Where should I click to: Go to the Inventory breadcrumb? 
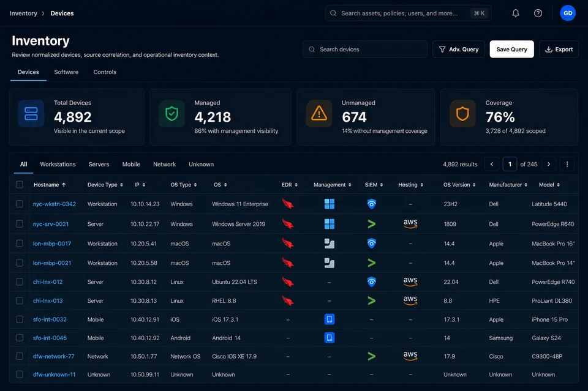point(23,13)
